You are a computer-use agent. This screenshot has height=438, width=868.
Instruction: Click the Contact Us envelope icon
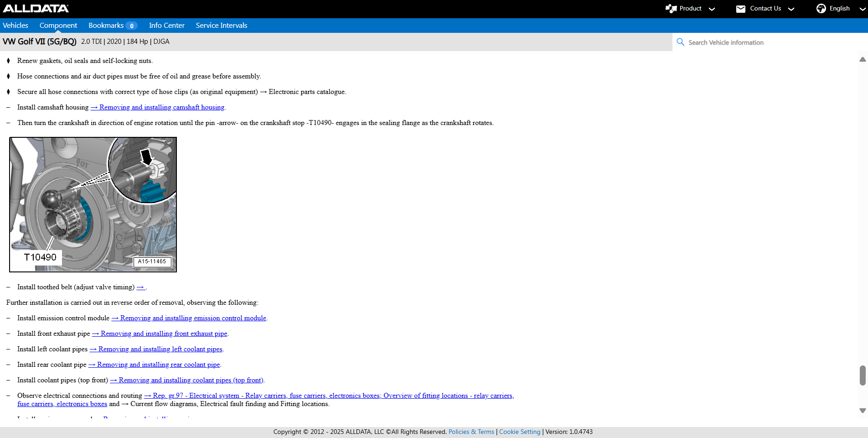pyautogui.click(x=740, y=9)
